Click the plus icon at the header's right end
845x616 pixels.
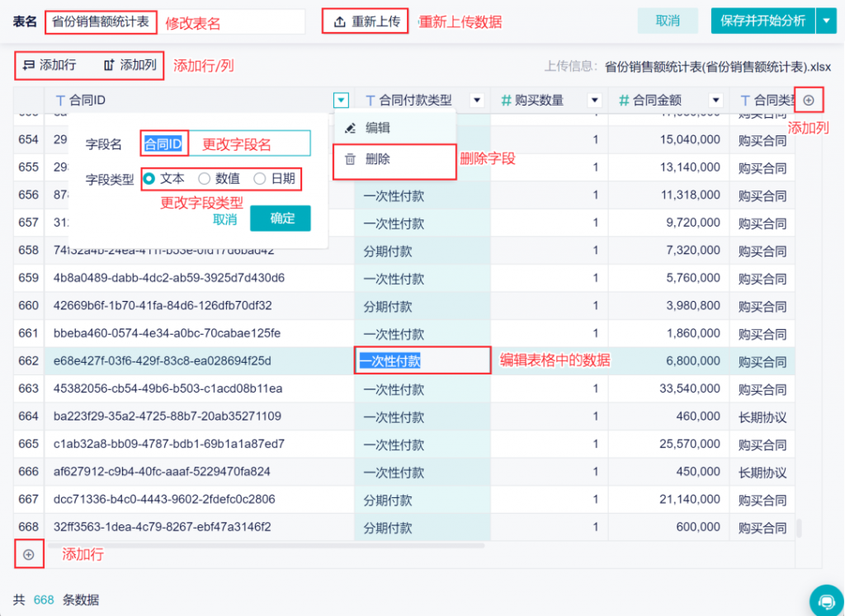(x=809, y=100)
